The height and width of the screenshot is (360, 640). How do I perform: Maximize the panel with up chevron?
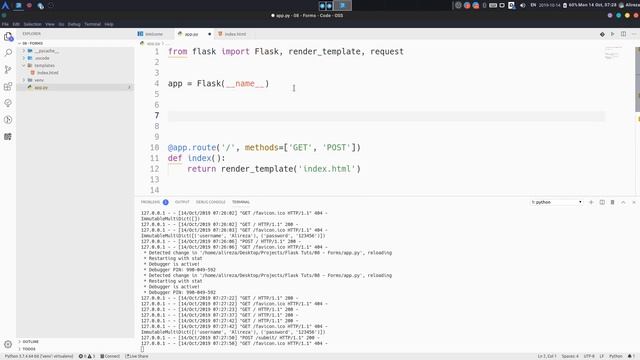(623, 202)
